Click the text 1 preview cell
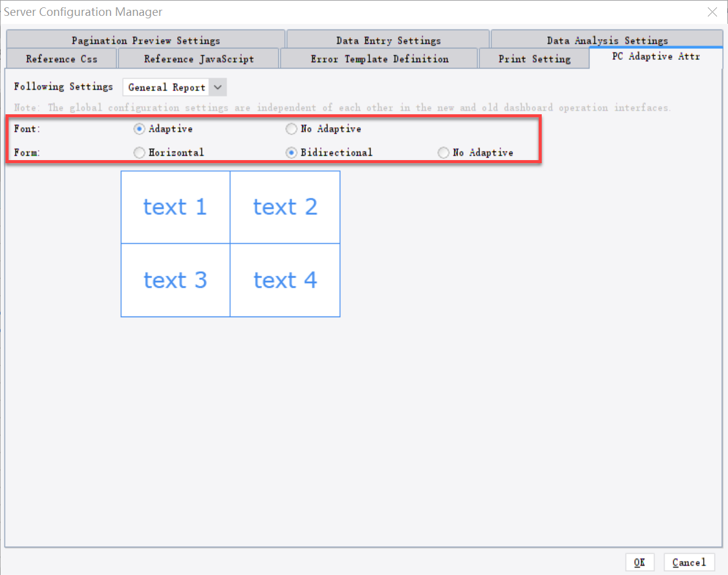Viewport: 728px width, 575px height. (x=175, y=207)
